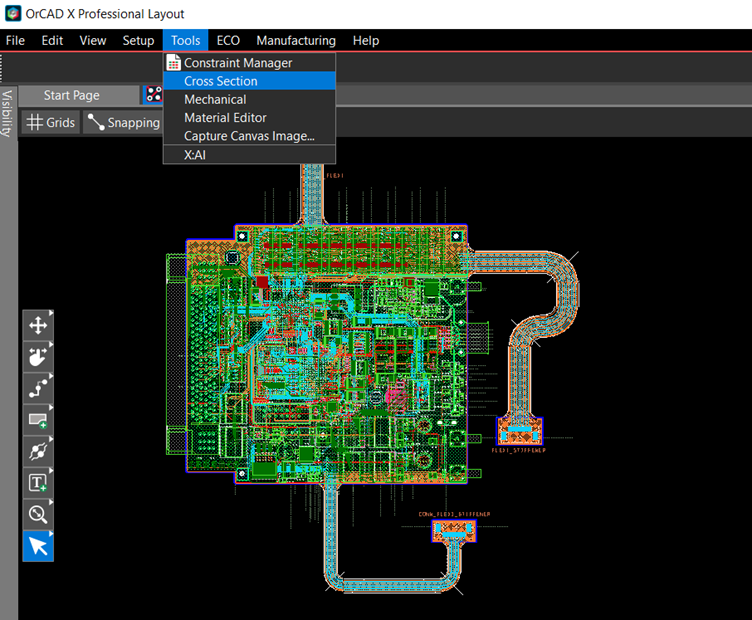752x620 pixels.
Task: Expand Select arrow tool flyout corner
Action: (x=51, y=534)
